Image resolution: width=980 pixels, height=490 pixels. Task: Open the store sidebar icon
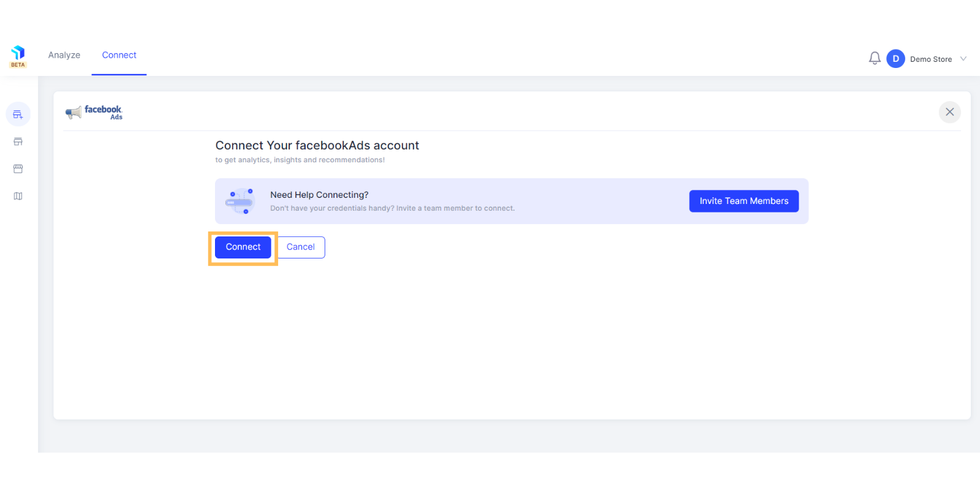coord(18,141)
